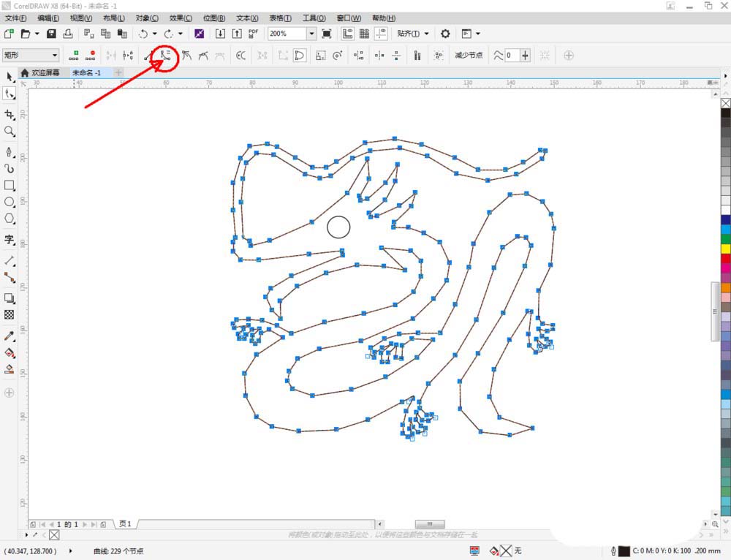This screenshot has height=560, width=731.
Task: Toggle Show Guidelines button
Action: 381,34
